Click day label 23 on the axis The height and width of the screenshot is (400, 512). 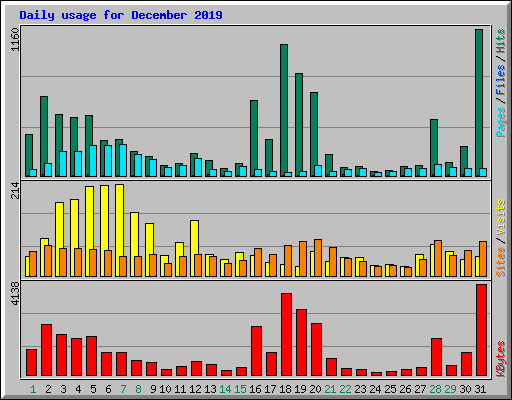pos(360,389)
